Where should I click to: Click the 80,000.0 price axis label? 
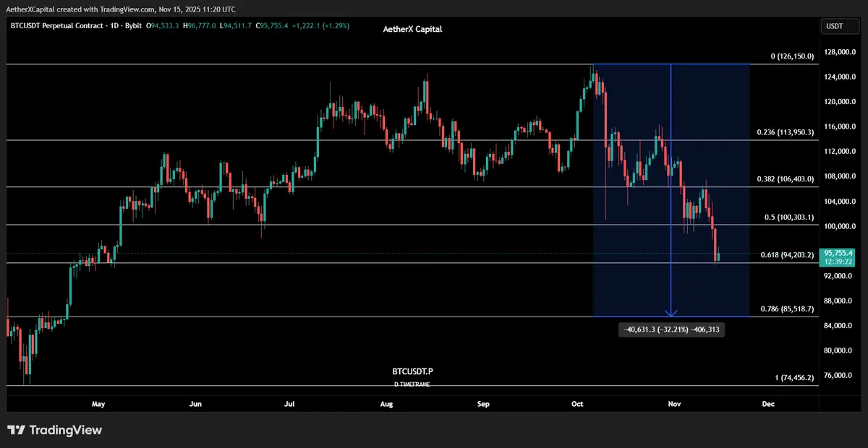coord(838,350)
